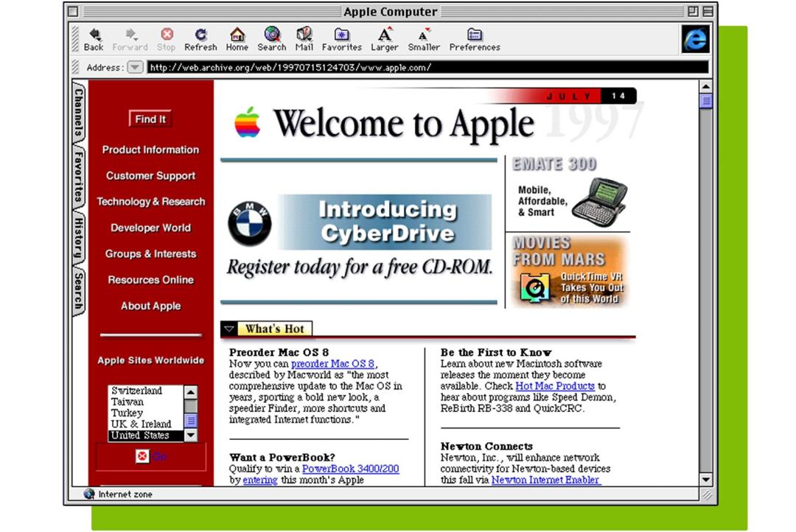Click the QuickTime icon in Mars ad
This screenshot has width=796, height=532.
coord(534,288)
